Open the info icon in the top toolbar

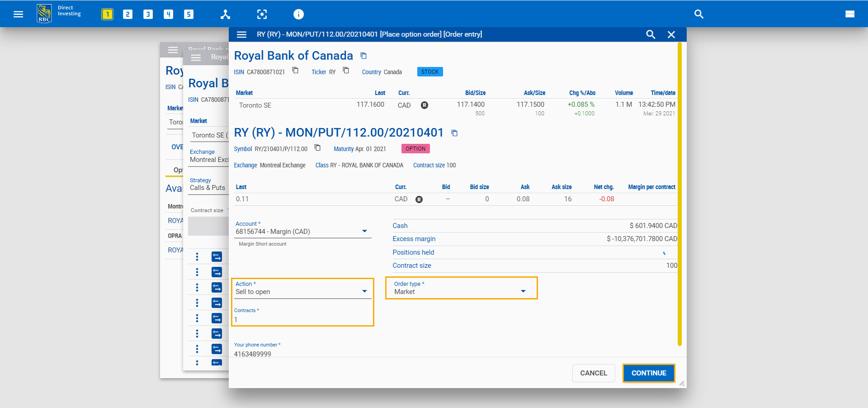pos(298,14)
